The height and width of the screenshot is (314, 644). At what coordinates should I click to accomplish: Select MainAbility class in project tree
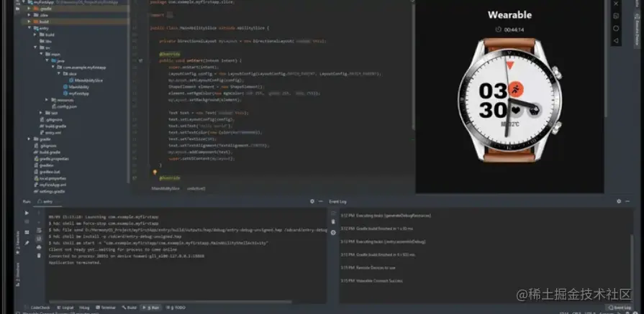click(76, 87)
